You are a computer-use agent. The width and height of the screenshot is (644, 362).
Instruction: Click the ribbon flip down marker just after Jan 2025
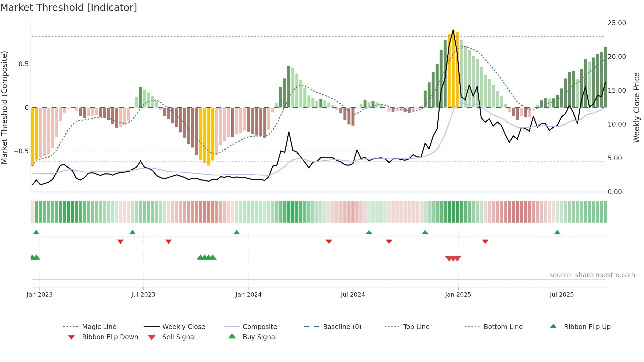485,242
